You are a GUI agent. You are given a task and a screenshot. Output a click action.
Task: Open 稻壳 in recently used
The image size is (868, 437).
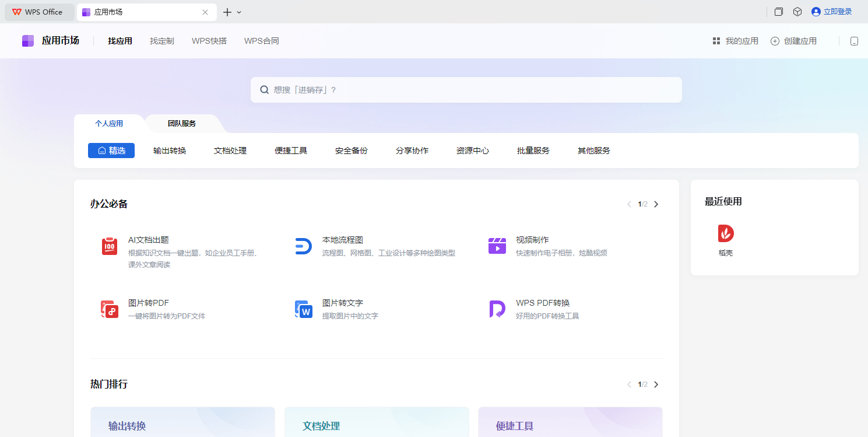pyautogui.click(x=726, y=234)
